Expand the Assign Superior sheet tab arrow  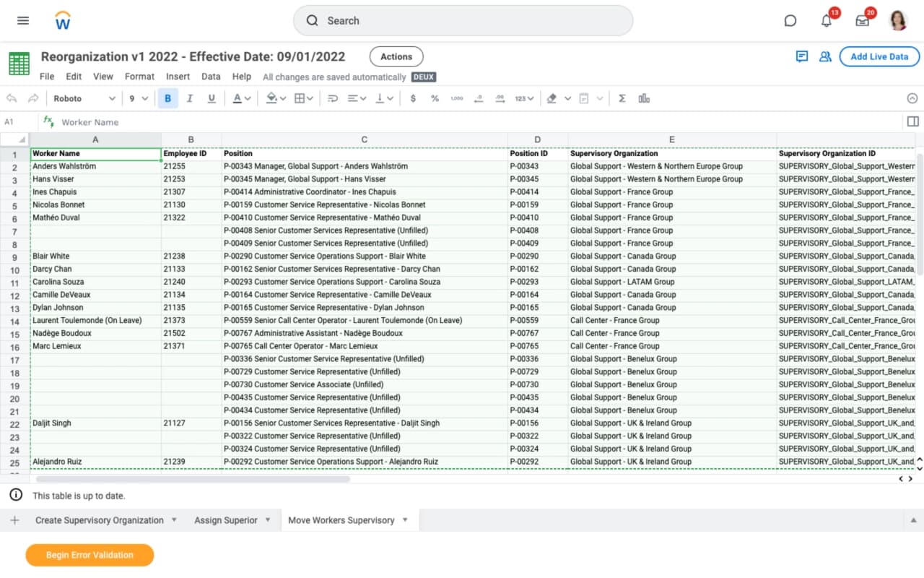click(268, 519)
